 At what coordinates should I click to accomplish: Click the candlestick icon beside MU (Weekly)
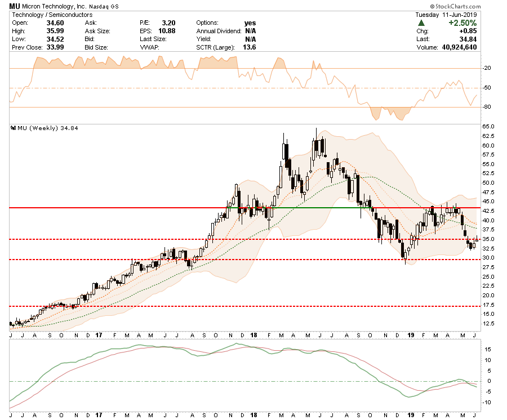14,128
